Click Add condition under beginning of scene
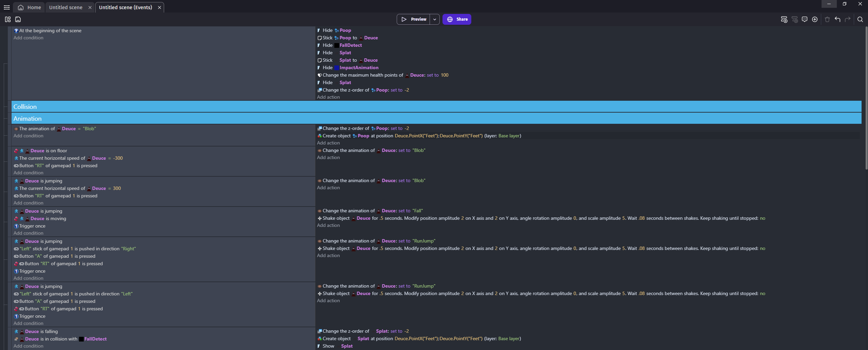 point(28,38)
